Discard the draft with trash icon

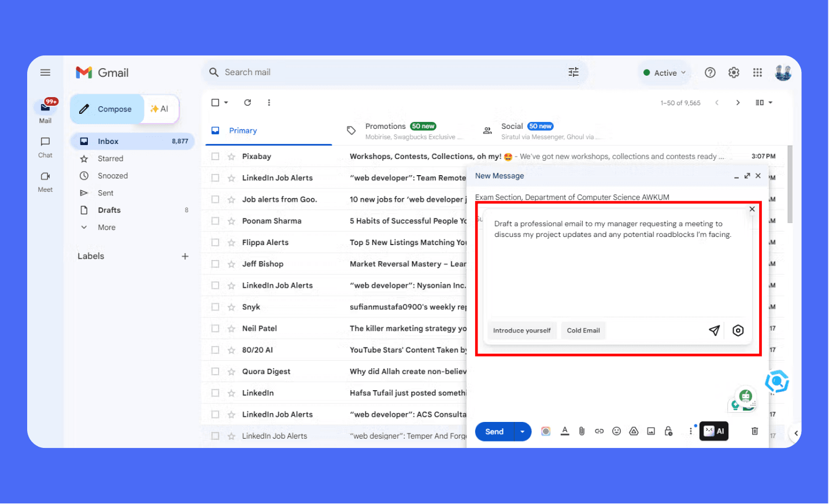coord(754,431)
